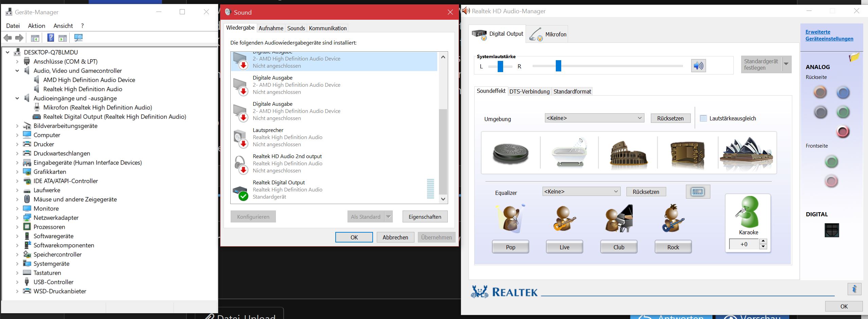Click the Eigenschaften button

pyautogui.click(x=425, y=217)
